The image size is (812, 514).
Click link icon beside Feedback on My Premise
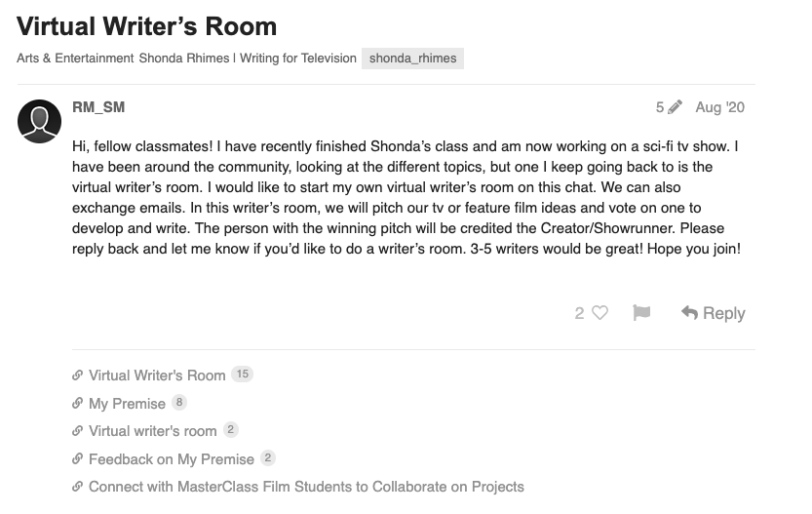click(78, 459)
